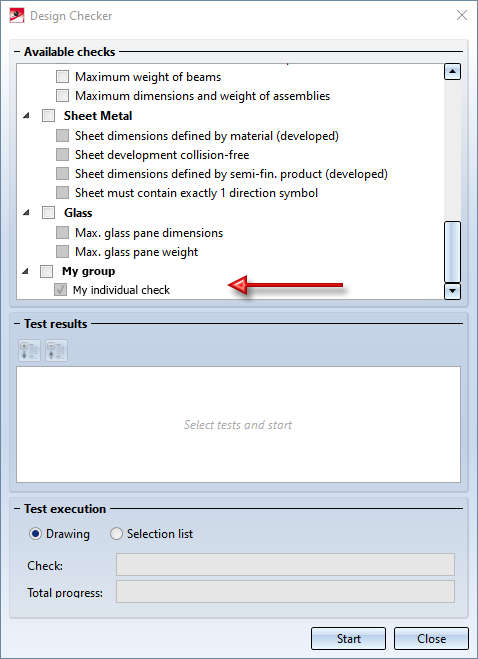The width and height of the screenshot is (478, 659).
Task: Click the Design Checker app icon
Action: (16, 16)
